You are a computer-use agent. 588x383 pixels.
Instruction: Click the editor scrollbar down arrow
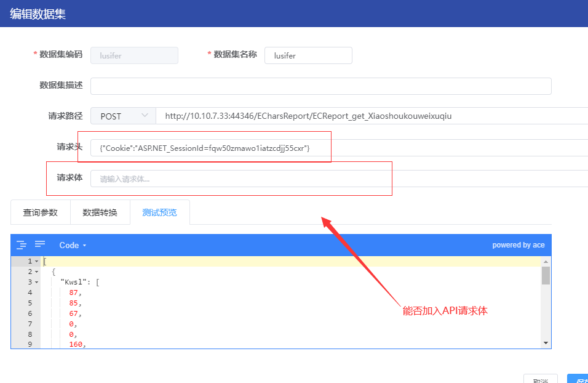[546, 343]
